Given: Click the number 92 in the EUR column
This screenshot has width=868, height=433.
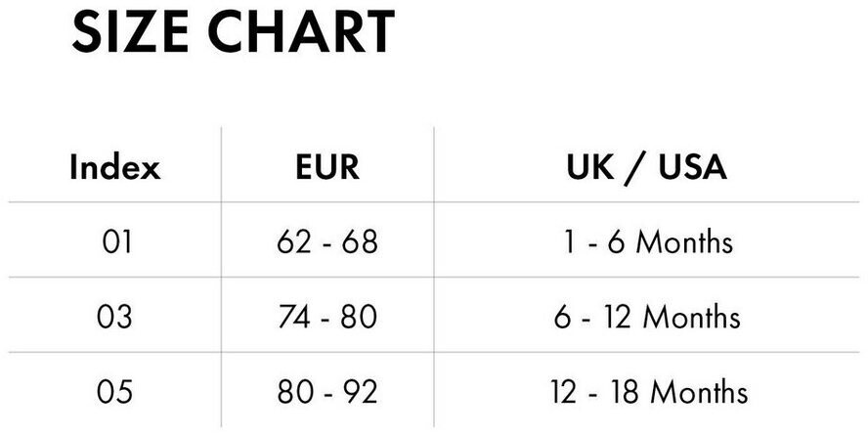Looking at the screenshot, I should pyautogui.click(x=359, y=392).
